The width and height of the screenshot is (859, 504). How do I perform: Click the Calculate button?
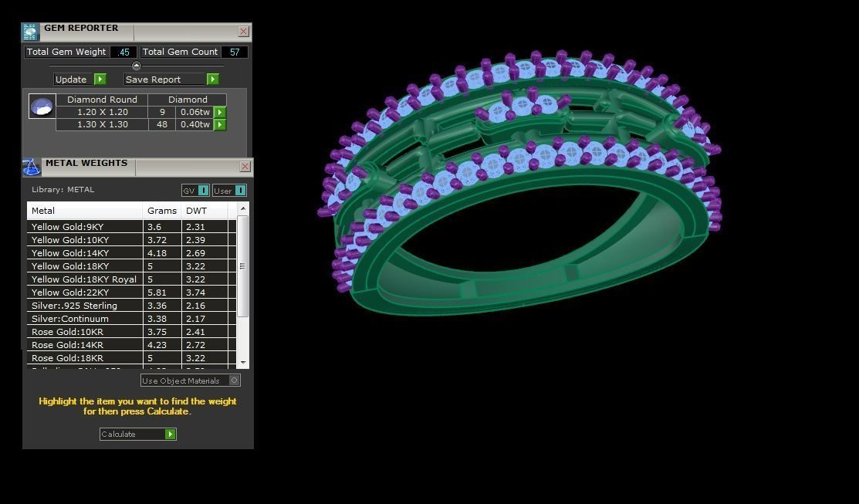(x=138, y=435)
